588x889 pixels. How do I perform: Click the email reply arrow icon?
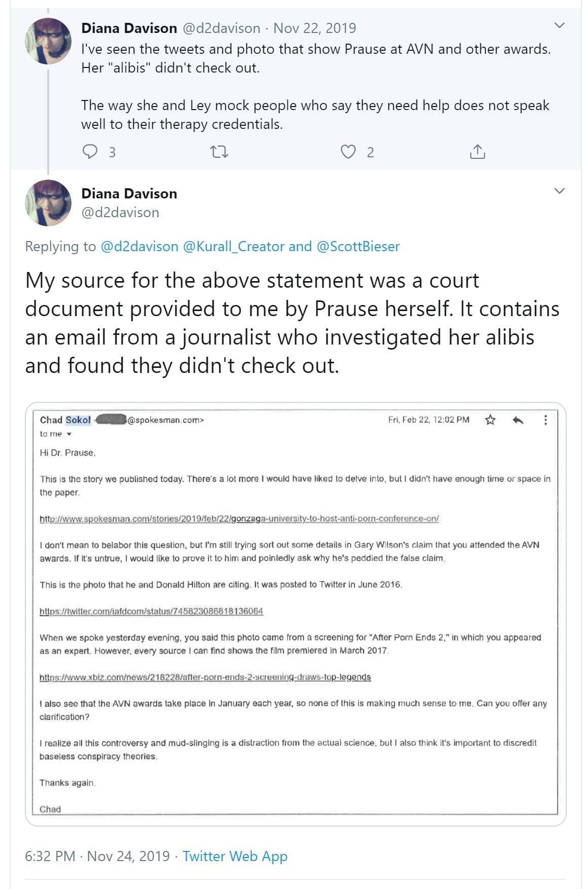[518, 420]
